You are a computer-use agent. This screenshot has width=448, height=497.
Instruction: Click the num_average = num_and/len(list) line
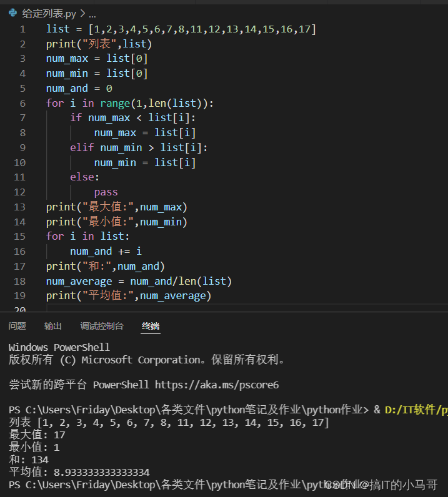(x=139, y=281)
